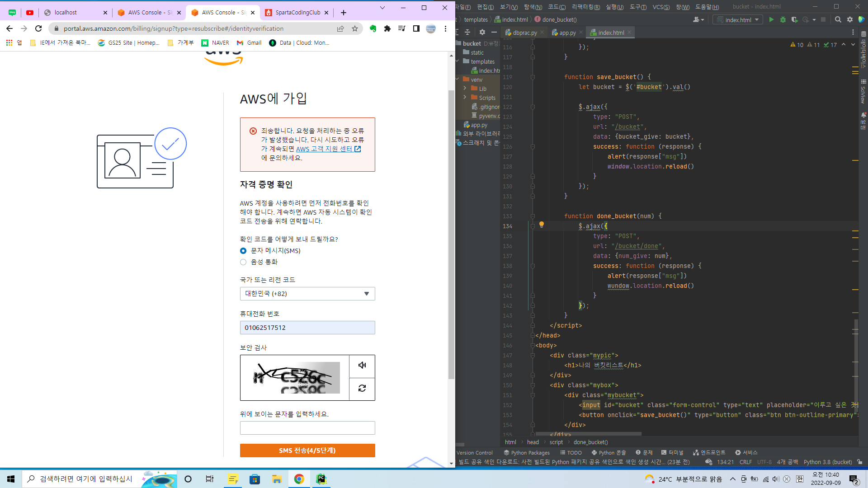Switch to the app.py editor tab
Image resolution: width=868 pixels, height=488 pixels.
(x=567, y=33)
